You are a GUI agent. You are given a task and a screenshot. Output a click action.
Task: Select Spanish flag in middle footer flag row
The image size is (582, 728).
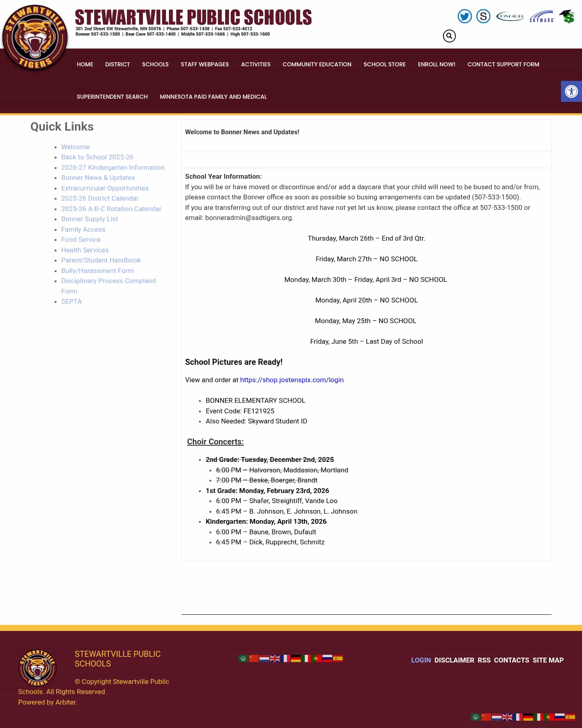point(338,658)
